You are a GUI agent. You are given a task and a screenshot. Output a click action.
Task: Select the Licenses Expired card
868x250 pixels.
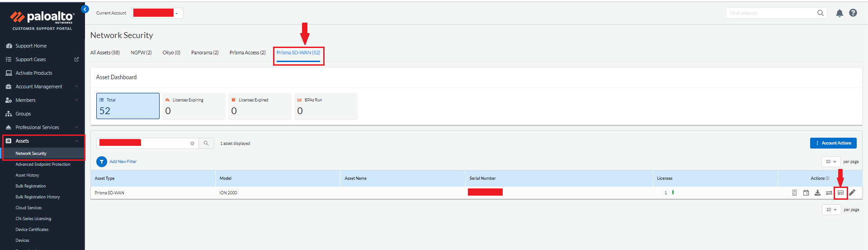coord(260,106)
